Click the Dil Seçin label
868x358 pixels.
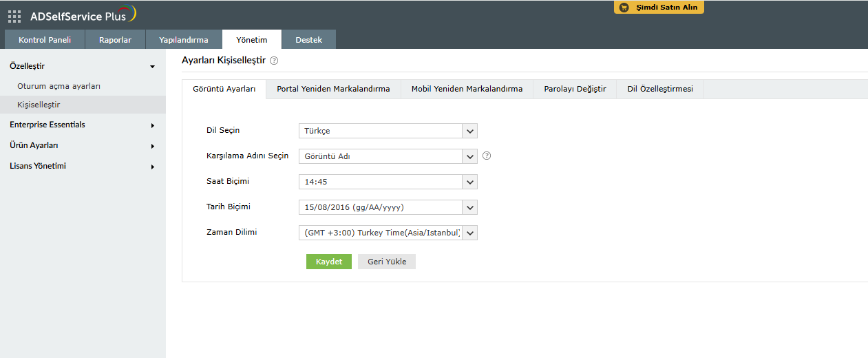click(x=223, y=130)
